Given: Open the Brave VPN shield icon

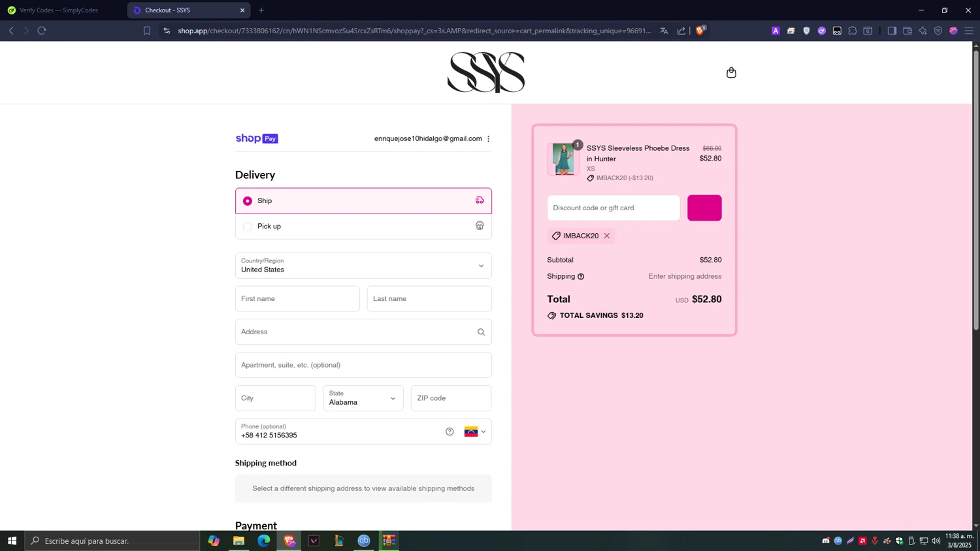Looking at the screenshot, I should [938, 31].
